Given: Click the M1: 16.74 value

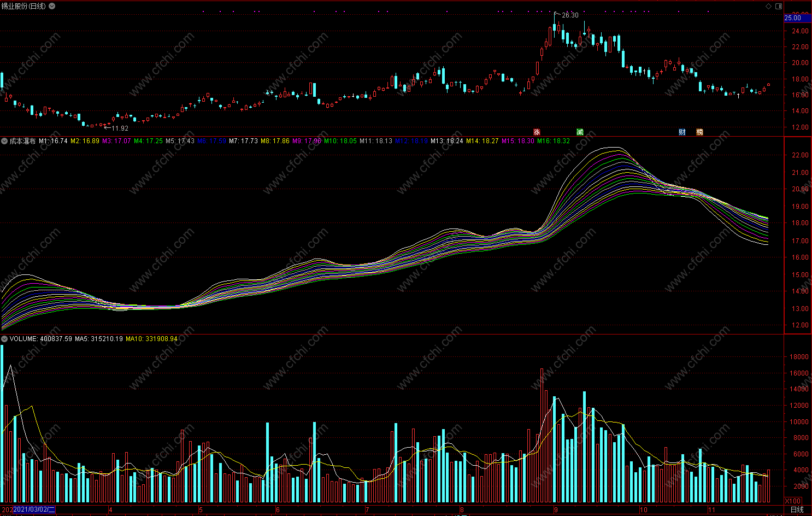Looking at the screenshot, I should coord(53,141).
